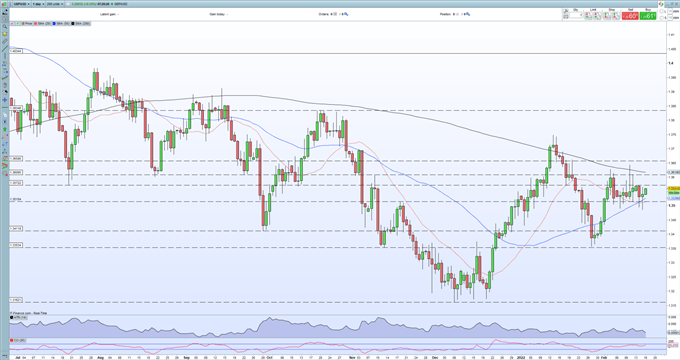
Task: Click the second Stop order icon
Action: pyautogui.click(x=616, y=16)
